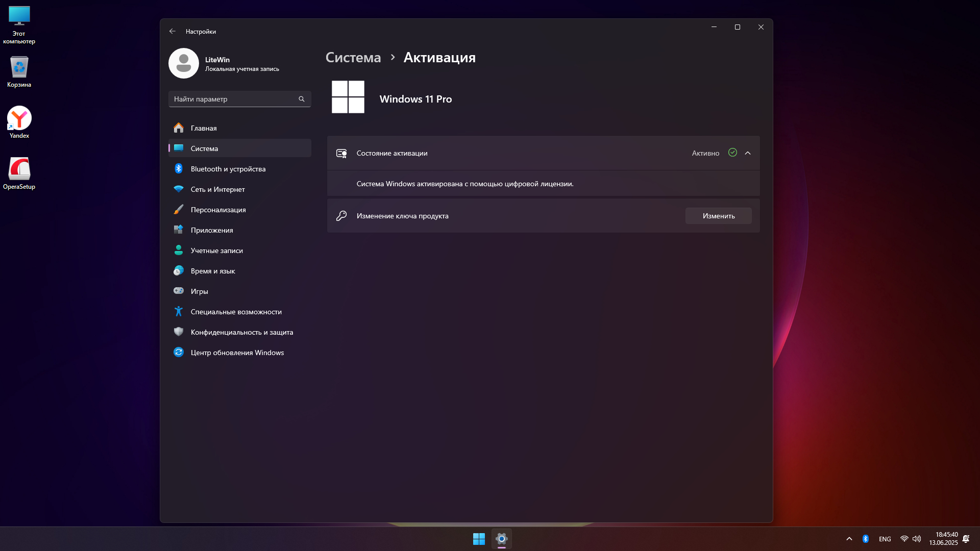Open the Приложения section
The width and height of the screenshot is (980, 551).
point(212,230)
